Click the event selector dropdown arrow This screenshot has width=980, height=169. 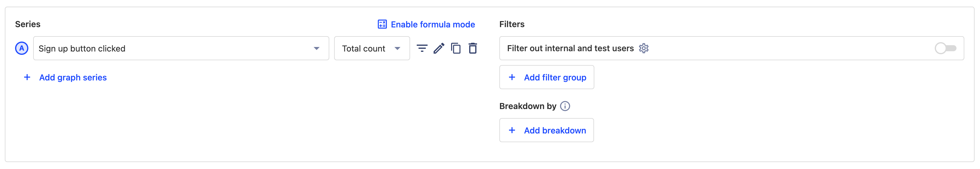316,48
